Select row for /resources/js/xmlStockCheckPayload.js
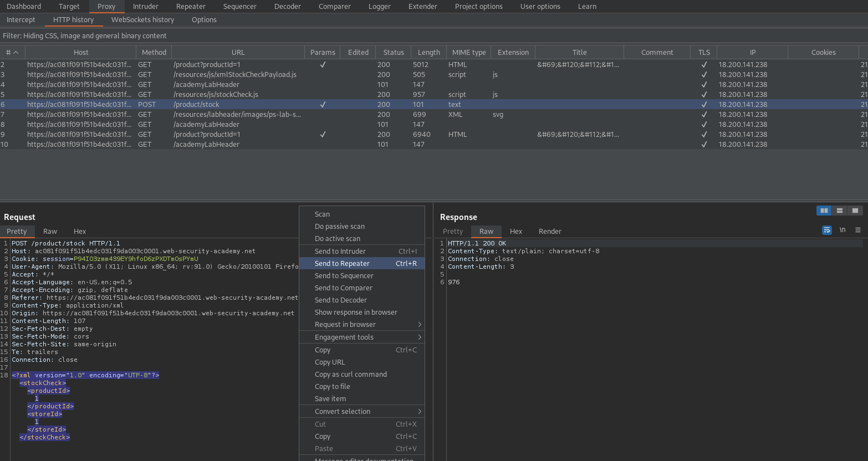The width and height of the screenshot is (868, 461). 434,75
